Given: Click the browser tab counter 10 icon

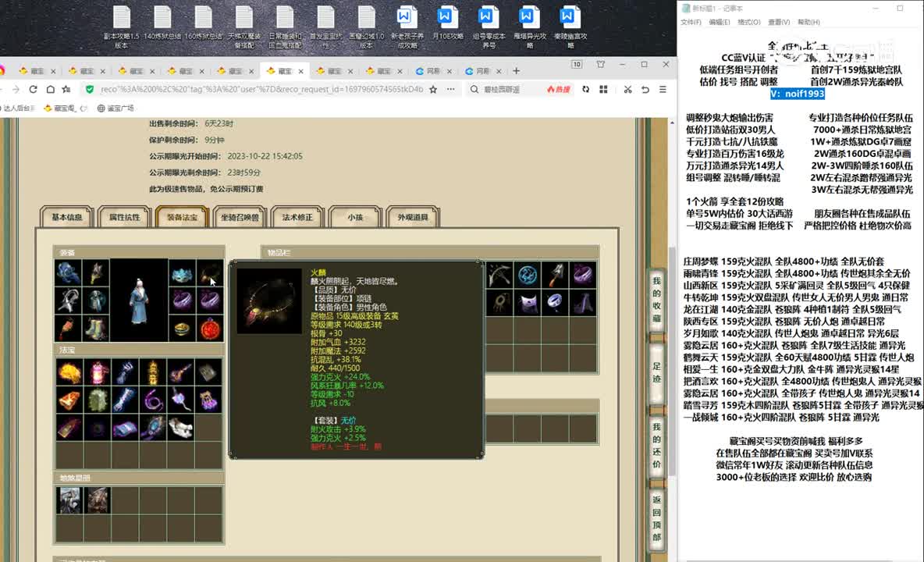Looking at the screenshot, I should [577, 64].
